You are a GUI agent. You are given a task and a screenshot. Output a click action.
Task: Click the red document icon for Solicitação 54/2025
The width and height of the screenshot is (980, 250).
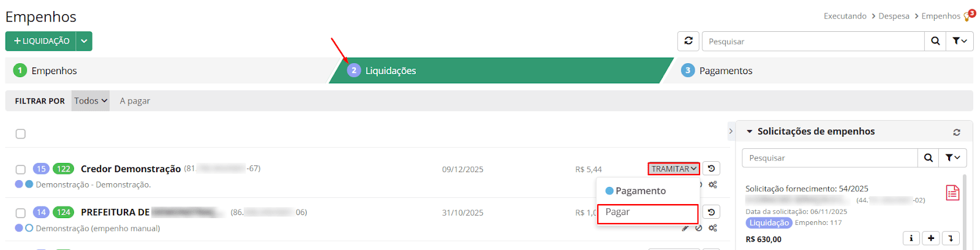(x=952, y=193)
